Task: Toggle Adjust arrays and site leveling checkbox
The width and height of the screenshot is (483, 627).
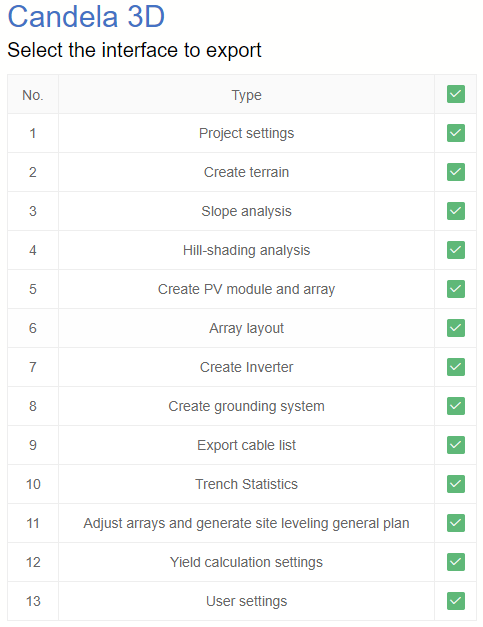Action: (x=455, y=523)
